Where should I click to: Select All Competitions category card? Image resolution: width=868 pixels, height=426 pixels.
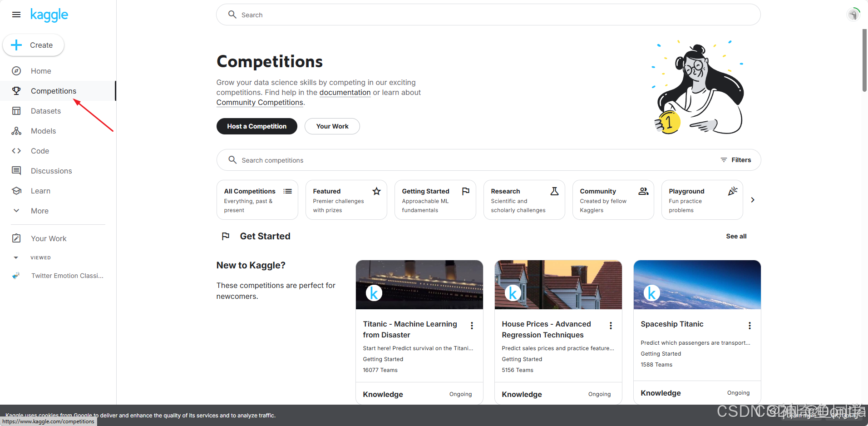click(x=257, y=200)
